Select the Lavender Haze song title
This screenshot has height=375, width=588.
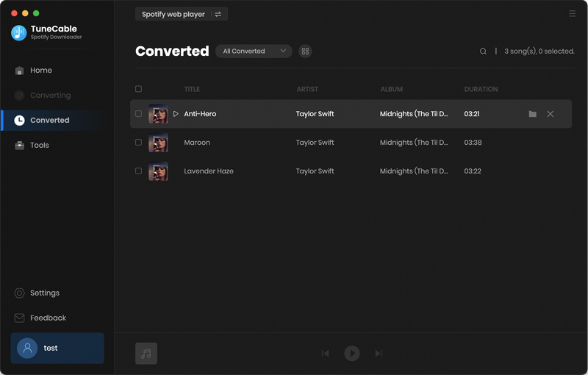tap(209, 171)
